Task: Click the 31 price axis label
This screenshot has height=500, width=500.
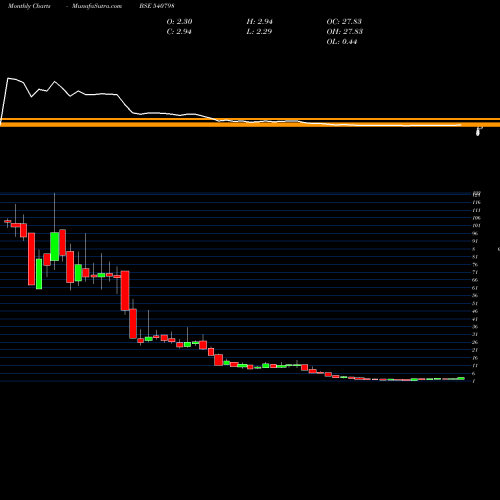Action: click(475, 334)
